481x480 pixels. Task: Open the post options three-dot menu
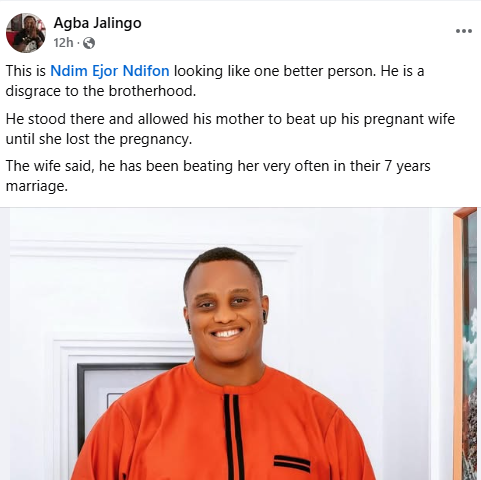464,31
